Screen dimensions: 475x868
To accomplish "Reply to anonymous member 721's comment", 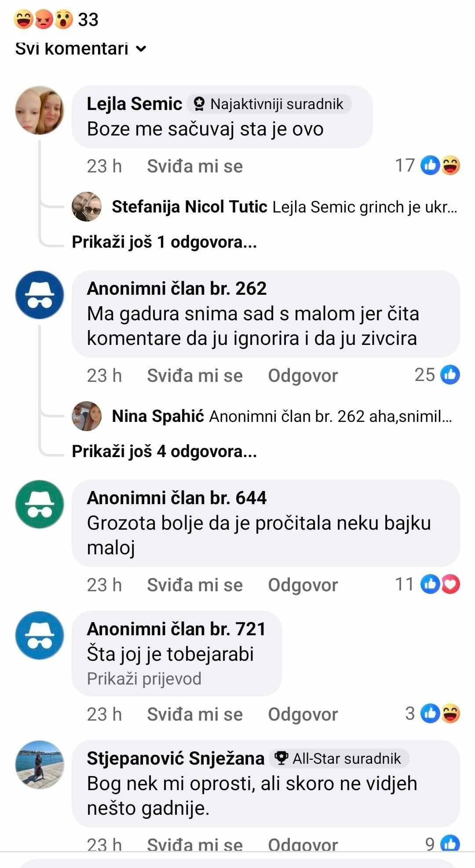I will (303, 714).
